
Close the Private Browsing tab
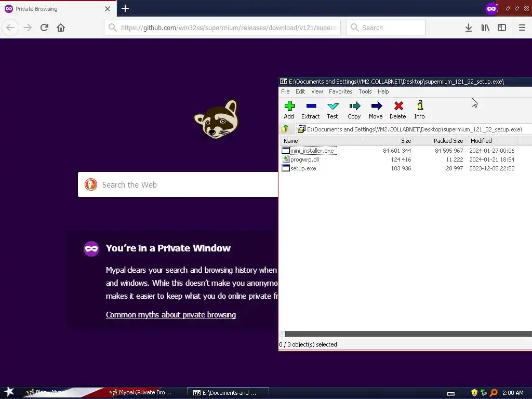pos(108,9)
